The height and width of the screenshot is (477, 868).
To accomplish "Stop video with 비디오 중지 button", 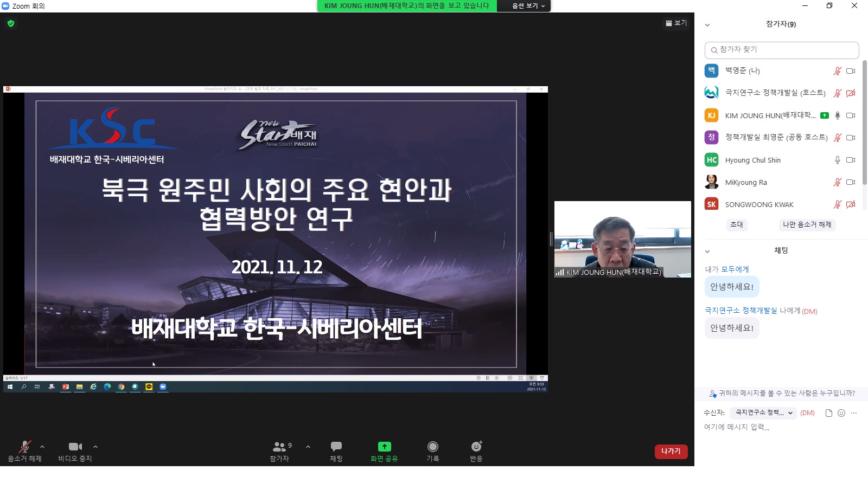I will pos(75,451).
